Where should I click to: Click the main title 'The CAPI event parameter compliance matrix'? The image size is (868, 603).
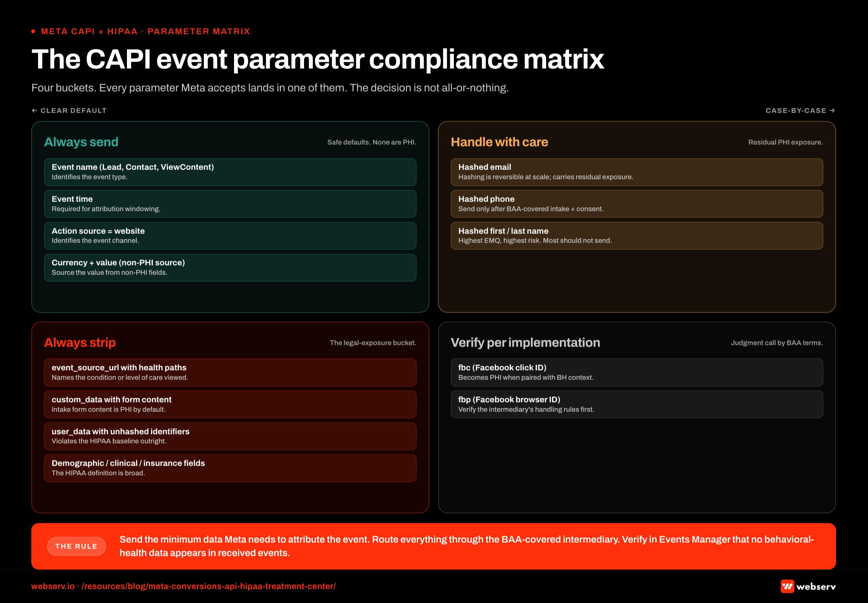click(x=318, y=59)
